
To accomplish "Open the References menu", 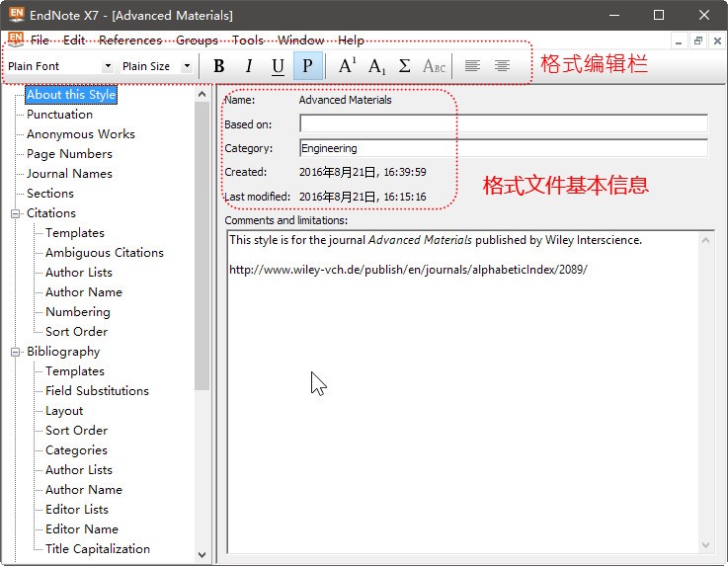I will pyautogui.click(x=129, y=40).
